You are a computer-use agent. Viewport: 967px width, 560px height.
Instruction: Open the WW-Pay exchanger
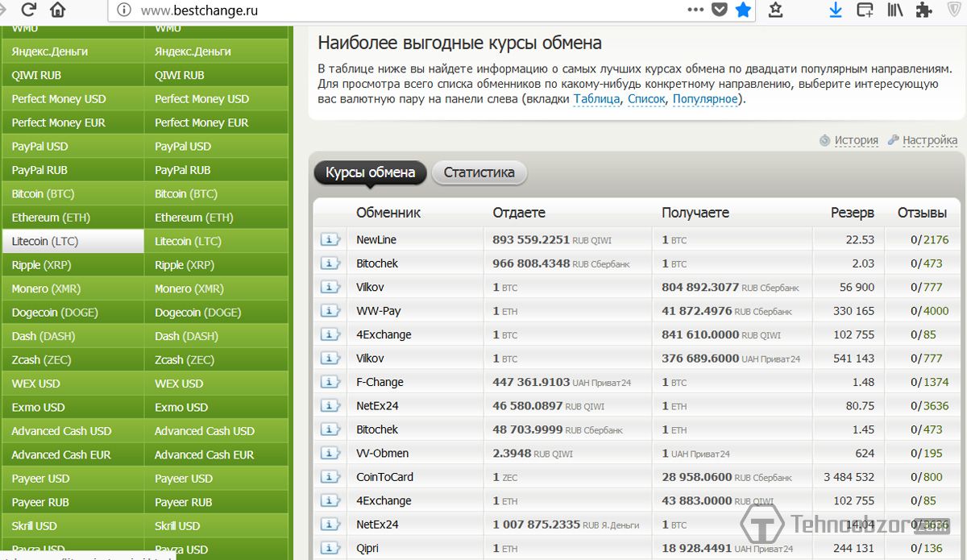click(x=379, y=311)
